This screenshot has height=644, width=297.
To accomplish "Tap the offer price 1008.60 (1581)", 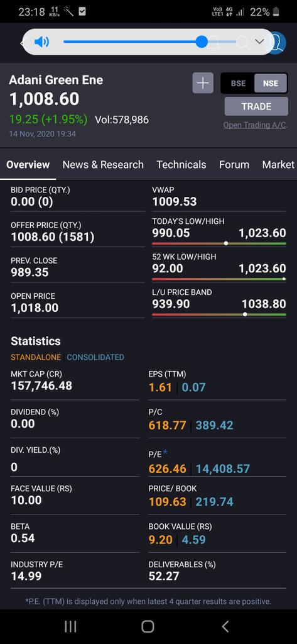I will pos(53,237).
